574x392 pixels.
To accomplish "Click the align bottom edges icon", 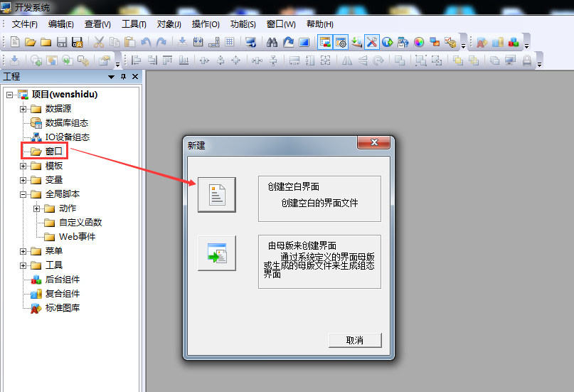I will coord(184,60).
